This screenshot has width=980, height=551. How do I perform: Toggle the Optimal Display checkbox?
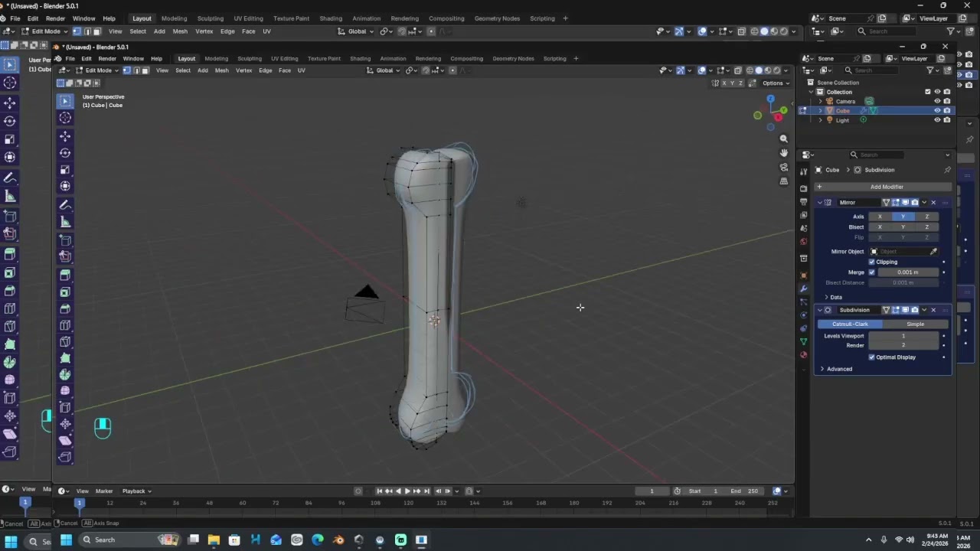point(871,357)
